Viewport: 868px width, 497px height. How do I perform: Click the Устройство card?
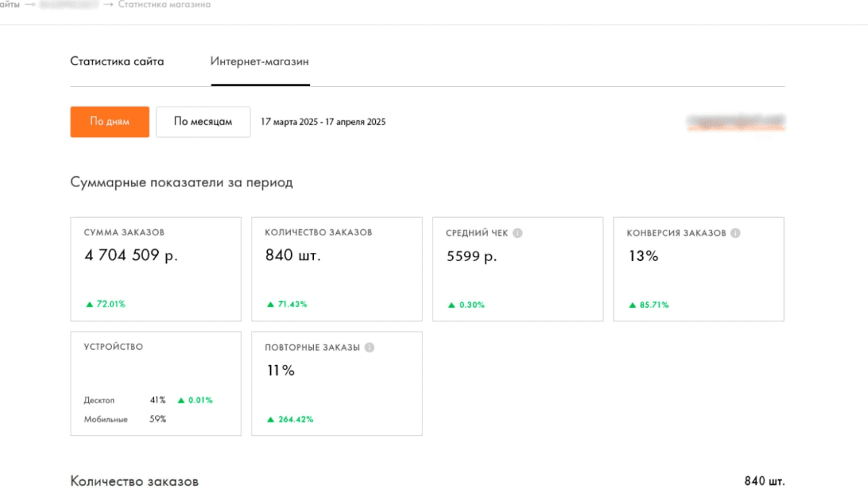tap(156, 383)
